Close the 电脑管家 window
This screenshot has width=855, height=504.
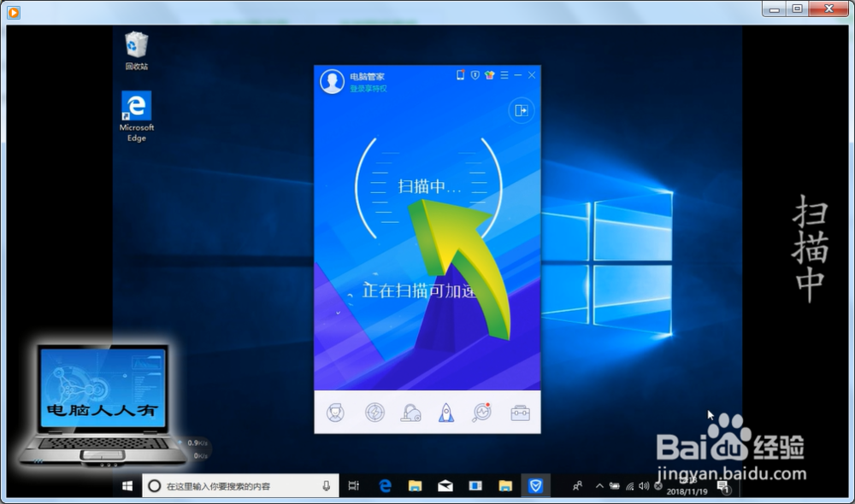532,75
